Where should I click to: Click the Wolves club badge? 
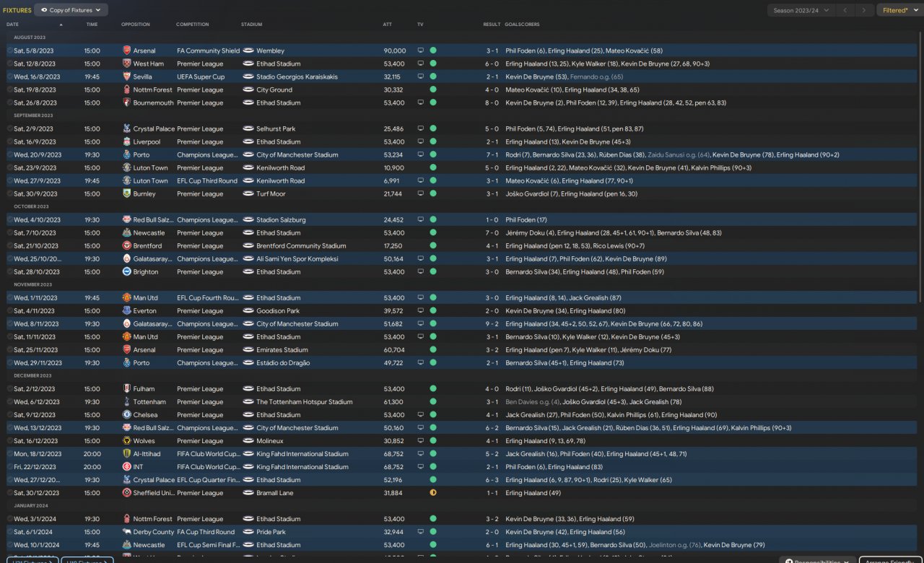[127, 441]
